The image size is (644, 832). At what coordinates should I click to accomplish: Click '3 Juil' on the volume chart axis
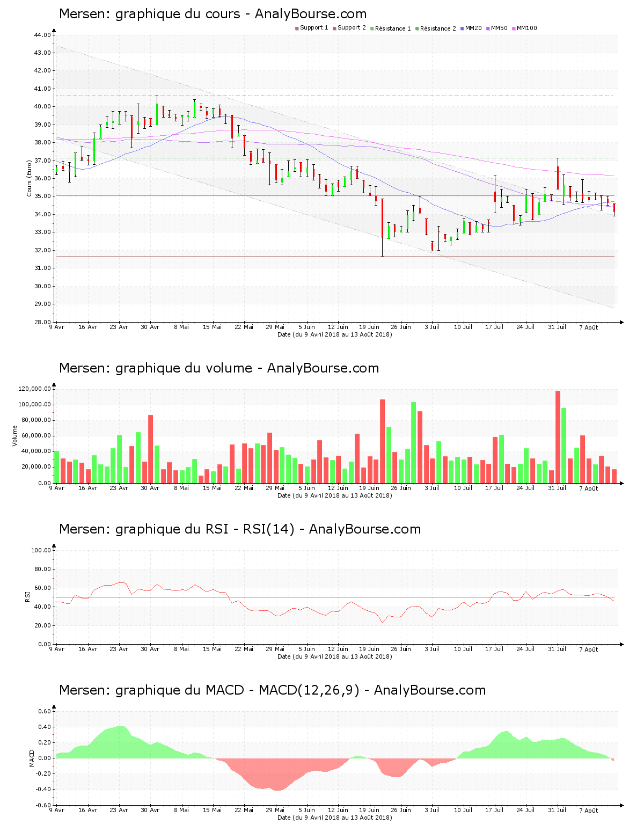tap(432, 488)
